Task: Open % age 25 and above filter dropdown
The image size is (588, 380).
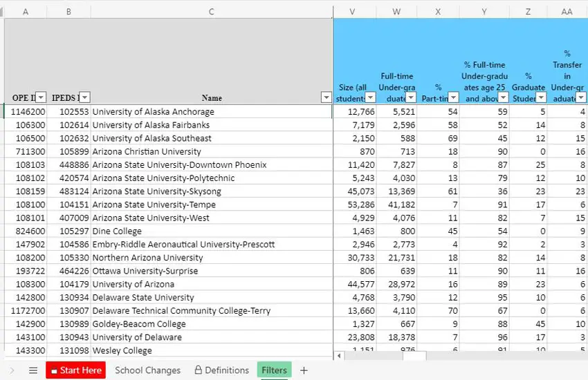Action: pos(504,97)
